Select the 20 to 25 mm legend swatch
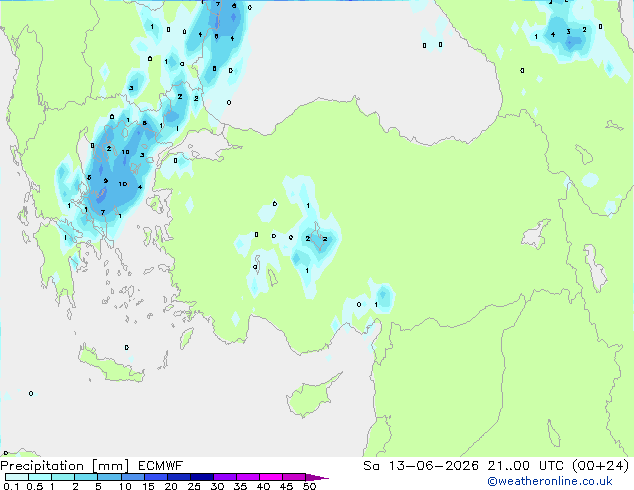The height and width of the screenshot is (490, 634). [179, 477]
